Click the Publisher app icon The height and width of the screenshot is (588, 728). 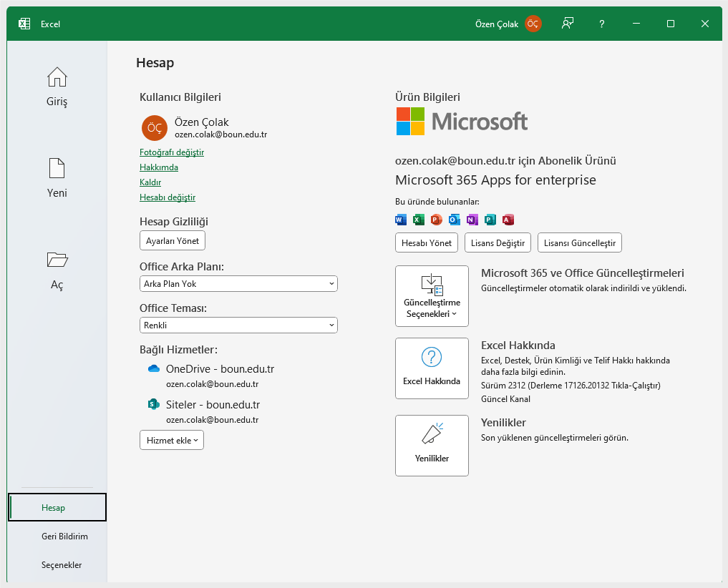[x=490, y=220]
